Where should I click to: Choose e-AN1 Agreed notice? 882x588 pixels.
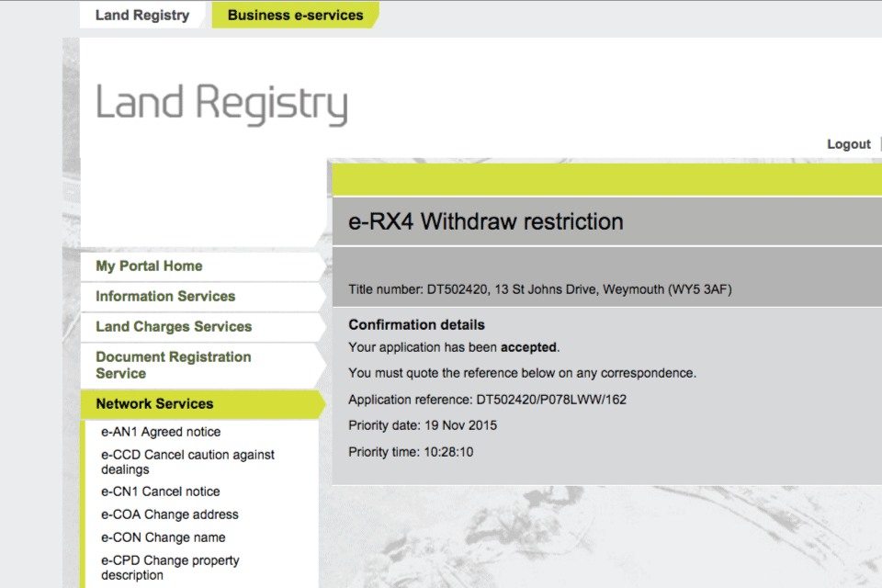coord(161,432)
